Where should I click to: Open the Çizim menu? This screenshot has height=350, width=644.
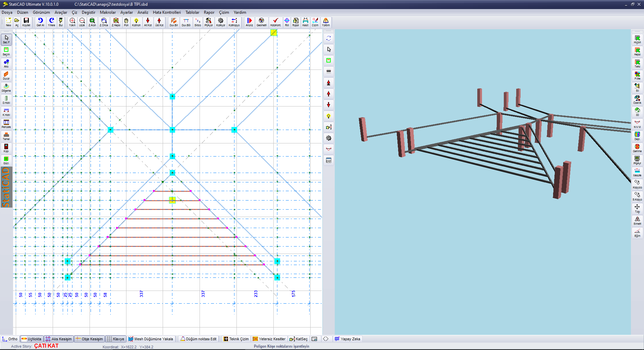224,12
